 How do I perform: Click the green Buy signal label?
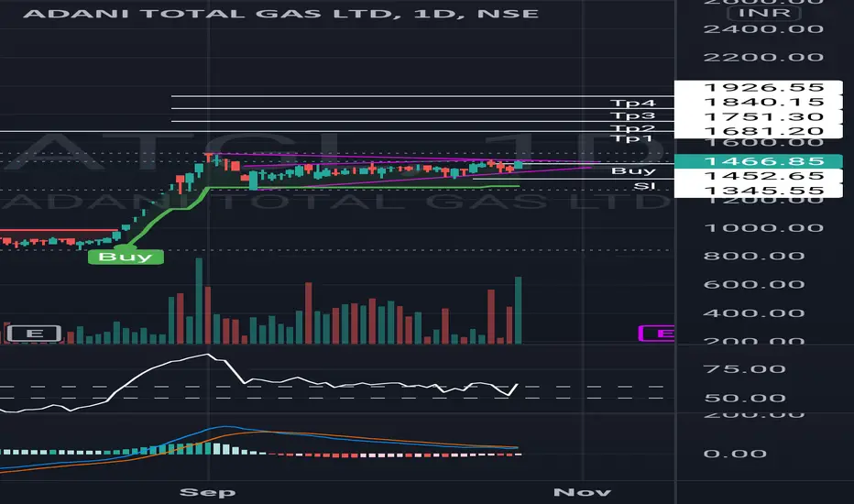click(126, 257)
